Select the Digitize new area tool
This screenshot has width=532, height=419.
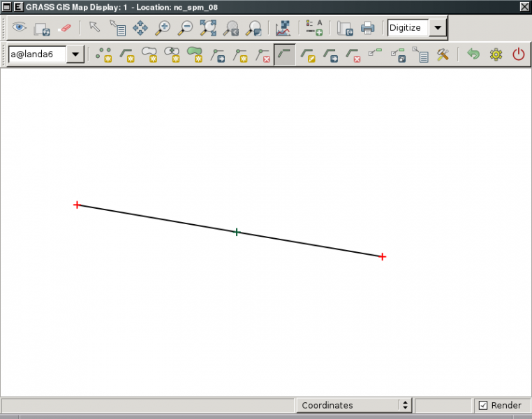[x=194, y=54]
